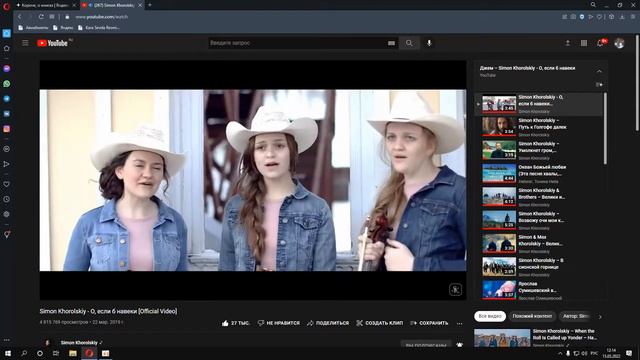Click СОХРАНИТЬ save button

click(429, 323)
